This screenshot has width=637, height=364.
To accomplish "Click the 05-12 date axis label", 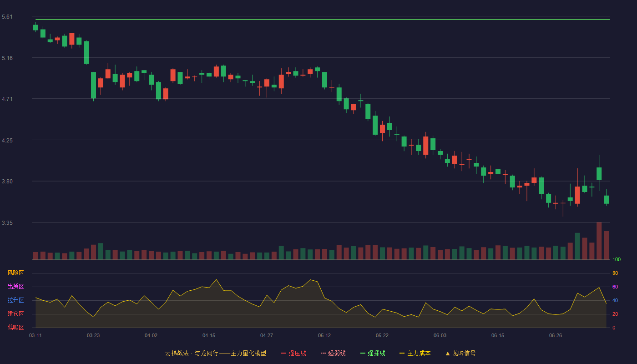I will pos(324,335).
